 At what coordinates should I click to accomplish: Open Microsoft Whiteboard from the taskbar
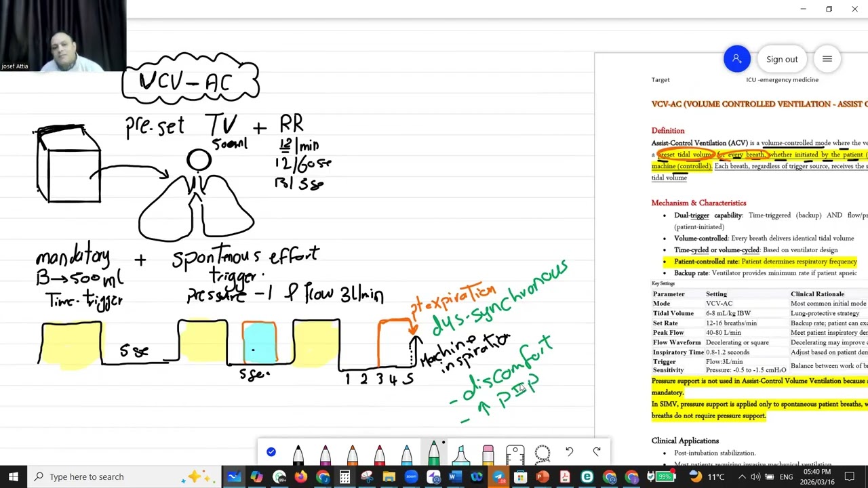[234, 476]
